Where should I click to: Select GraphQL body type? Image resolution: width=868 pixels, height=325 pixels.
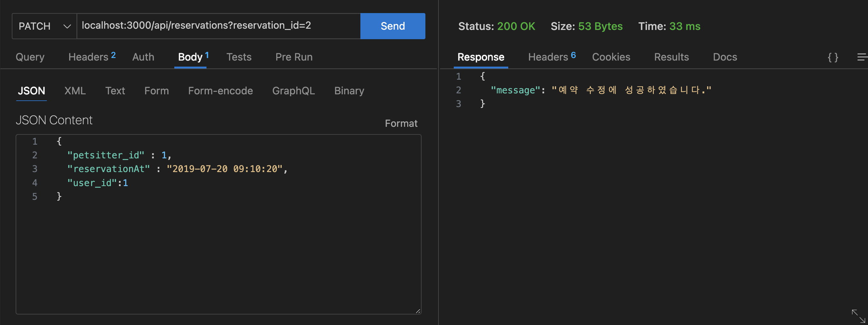293,90
